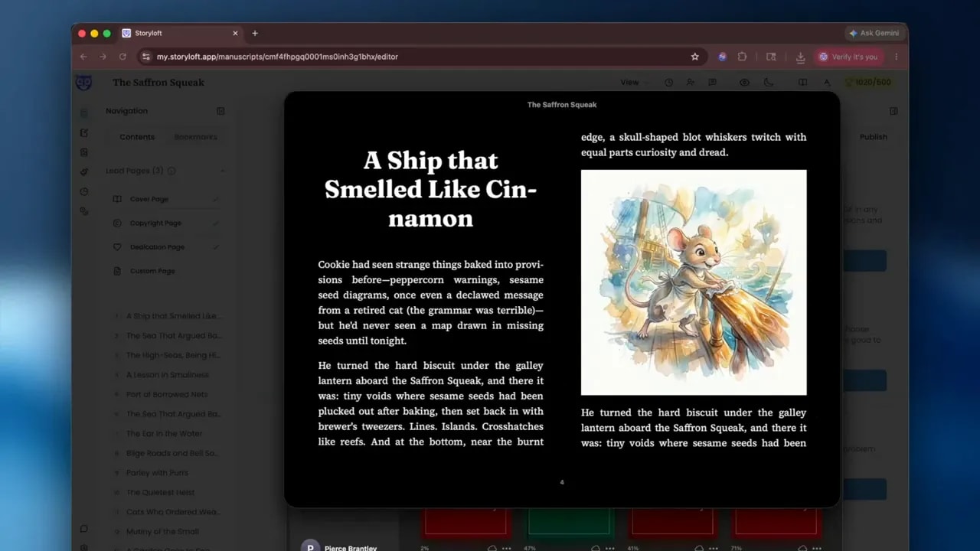The width and height of the screenshot is (980, 551).
Task: Open Chrome three-dot menu
Action: pyautogui.click(x=896, y=57)
